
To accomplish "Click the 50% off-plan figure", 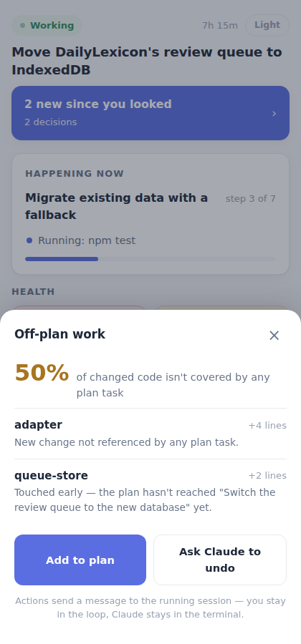I will pyautogui.click(x=42, y=373).
